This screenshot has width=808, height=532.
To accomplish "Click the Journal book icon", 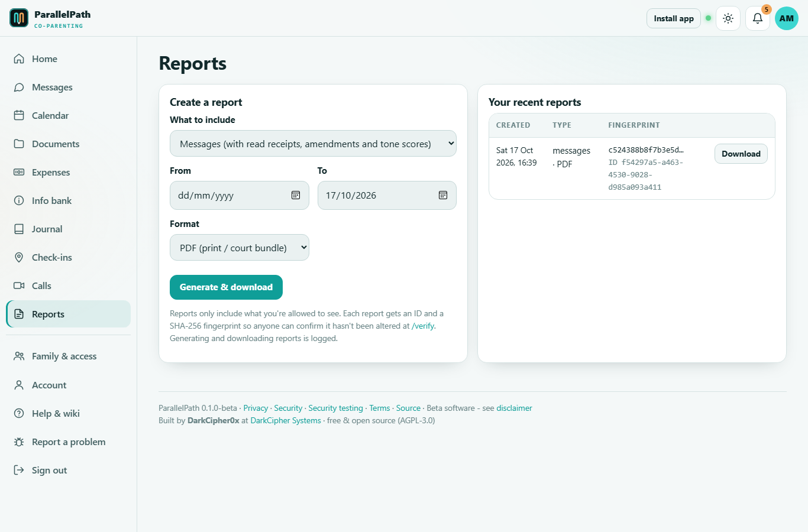I will [19, 229].
